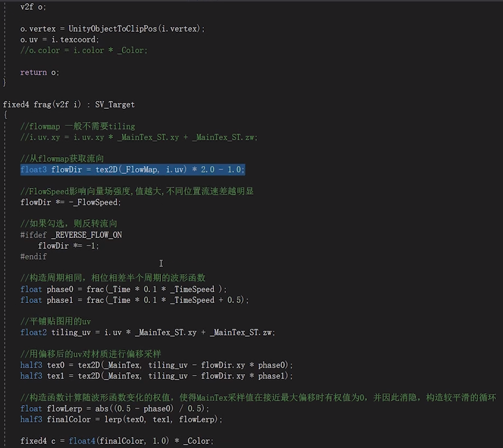
Task: Select the SV_Target semantic text
Action: 115,104
